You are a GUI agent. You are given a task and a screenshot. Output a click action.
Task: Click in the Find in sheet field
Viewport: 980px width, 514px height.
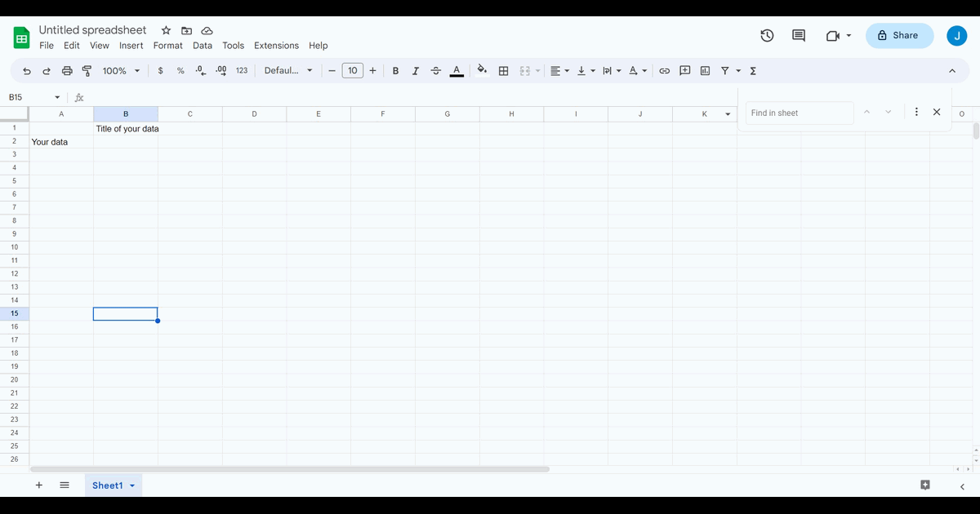[x=800, y=113]
